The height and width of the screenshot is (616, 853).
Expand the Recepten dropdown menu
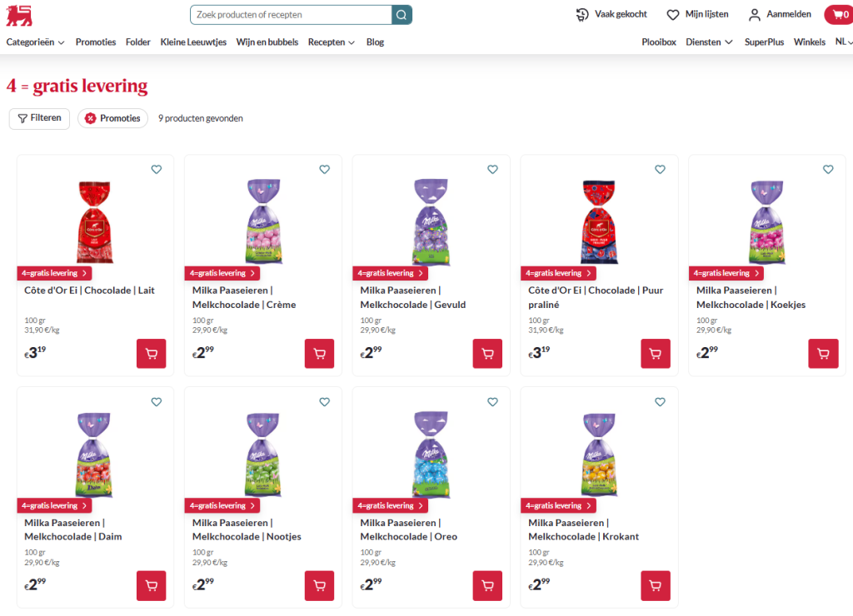click(x=332, y=42)
